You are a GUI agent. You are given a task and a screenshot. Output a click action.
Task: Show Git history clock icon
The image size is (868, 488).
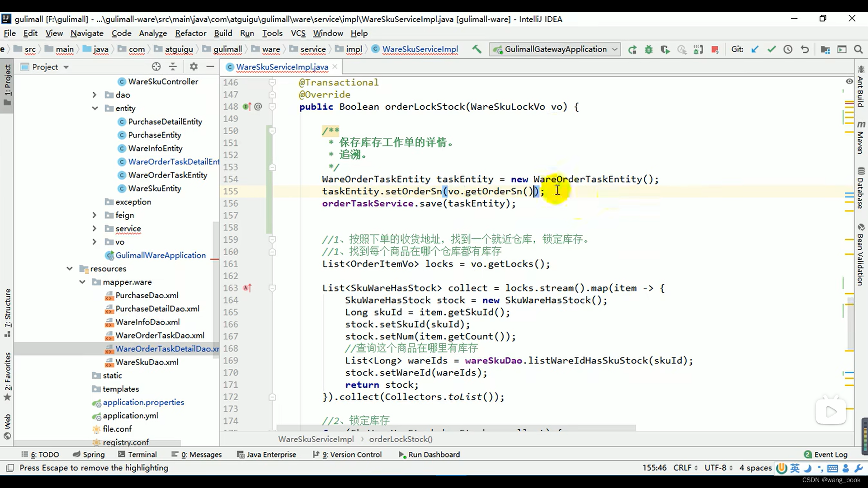[788, 49]
